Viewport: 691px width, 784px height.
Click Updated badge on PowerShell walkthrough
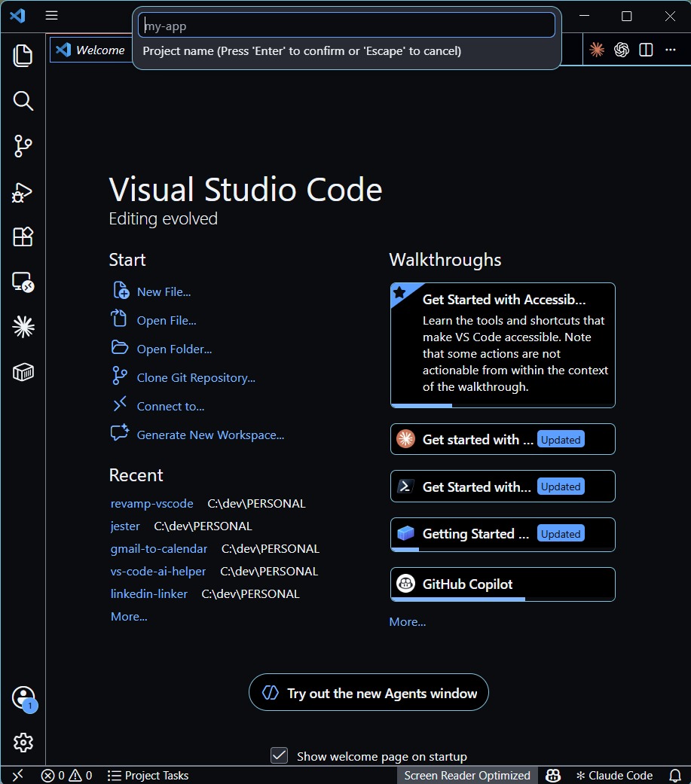point(561,487)
